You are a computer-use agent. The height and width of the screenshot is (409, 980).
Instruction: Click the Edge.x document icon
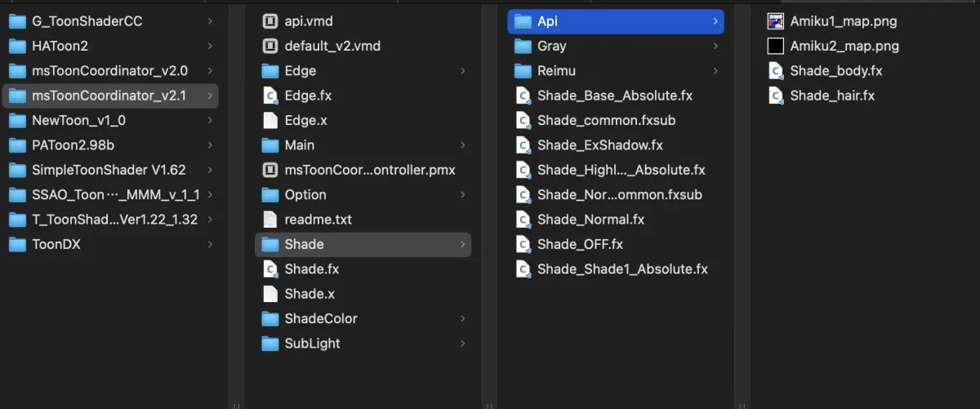[270, 121]
